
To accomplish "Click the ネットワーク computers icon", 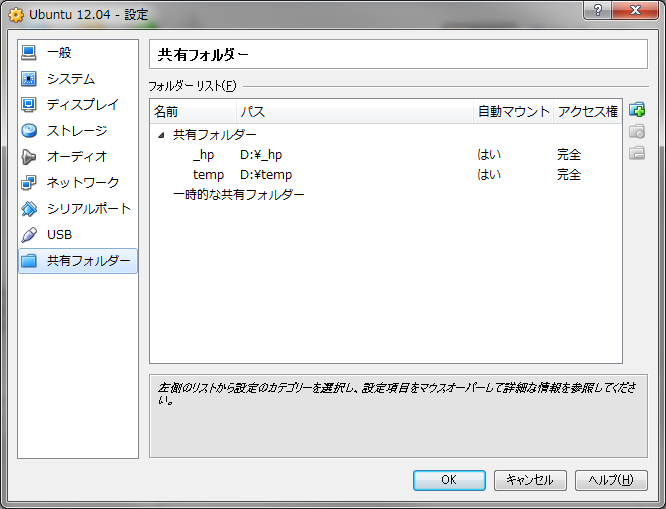I will pyautogui.click(x=29, y=183).
